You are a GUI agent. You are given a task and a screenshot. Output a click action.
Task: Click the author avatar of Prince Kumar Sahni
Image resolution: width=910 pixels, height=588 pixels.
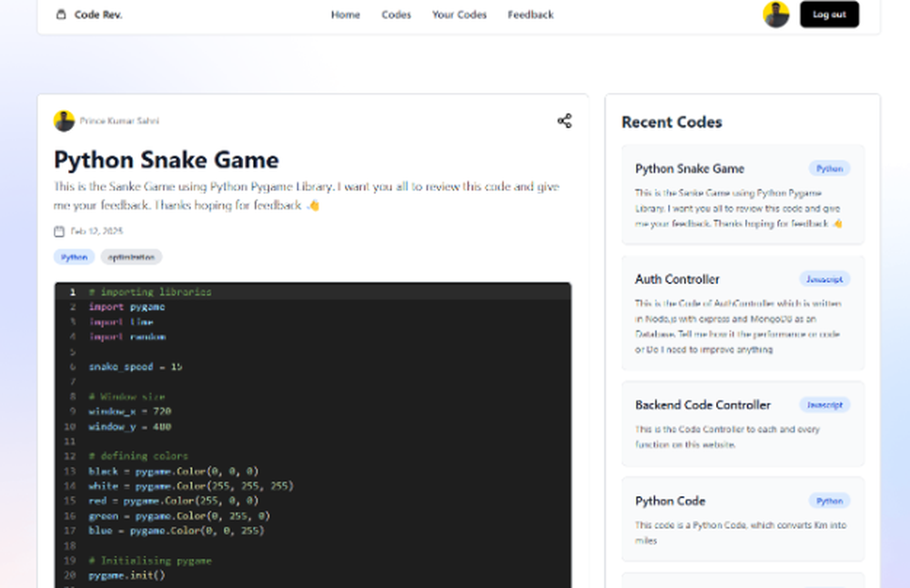(65, 121)
